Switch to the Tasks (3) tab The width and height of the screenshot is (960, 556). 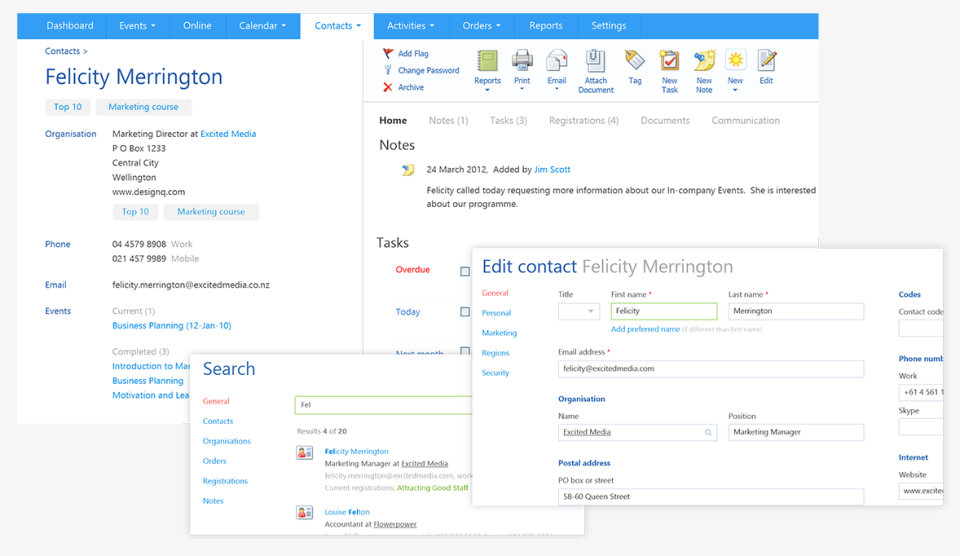[x=508, y=121]
